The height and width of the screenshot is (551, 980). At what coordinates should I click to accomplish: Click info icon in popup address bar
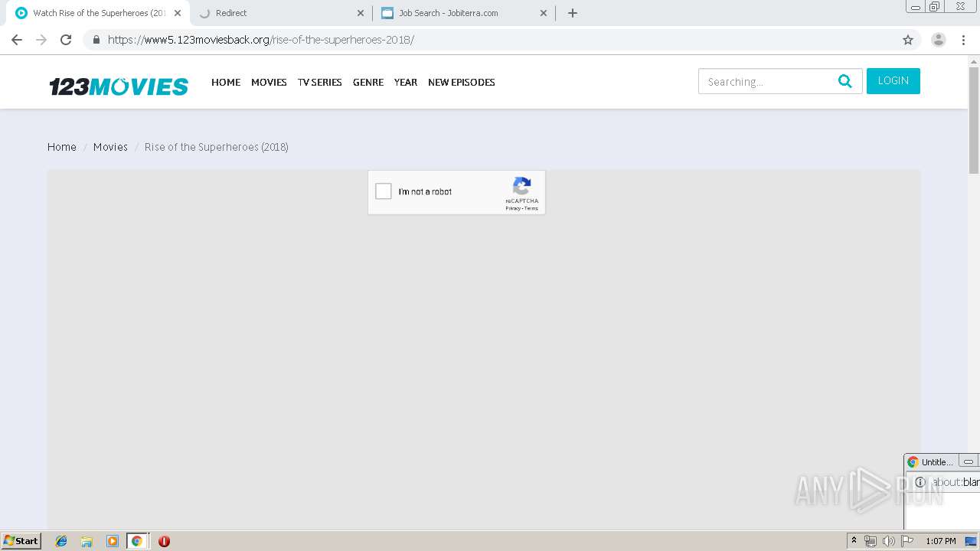920,482
